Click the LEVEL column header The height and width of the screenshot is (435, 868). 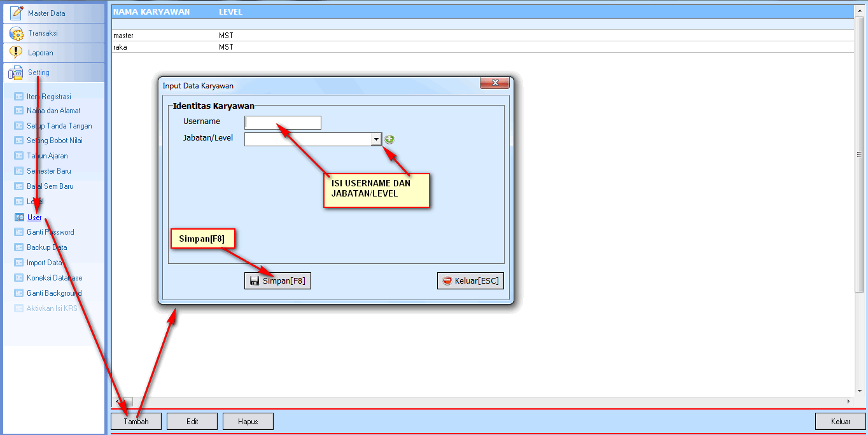pos(230,11)
